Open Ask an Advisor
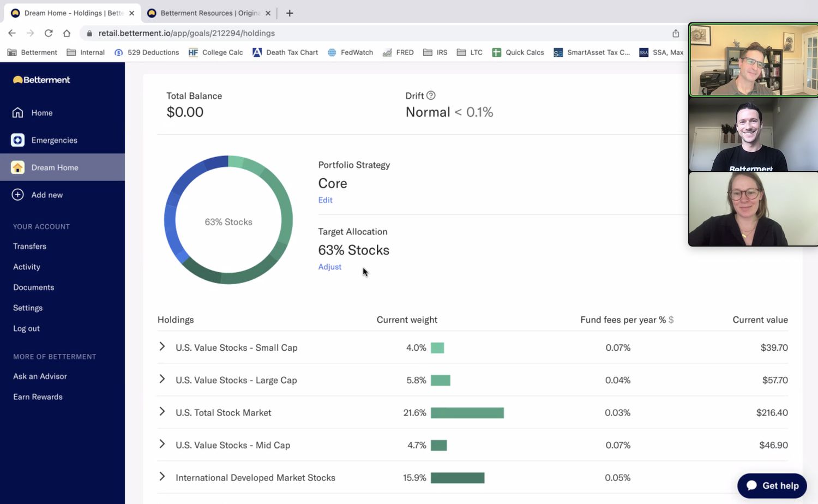Viewport: 818px width, 504px height. click(40, 376)
